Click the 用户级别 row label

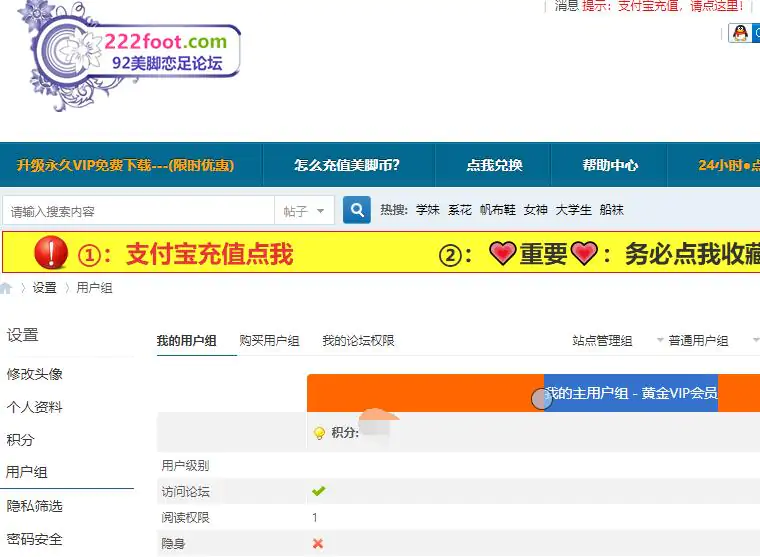click(185, 466)
